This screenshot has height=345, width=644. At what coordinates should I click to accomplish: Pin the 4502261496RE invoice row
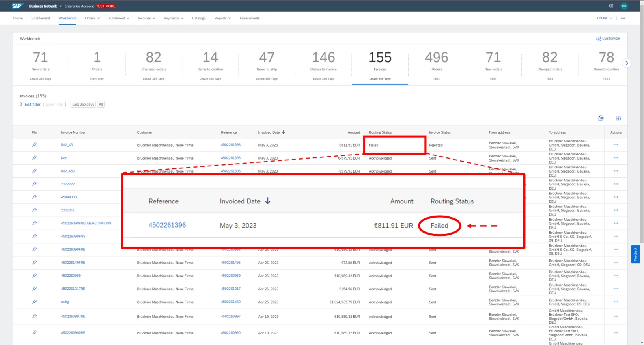34,263
